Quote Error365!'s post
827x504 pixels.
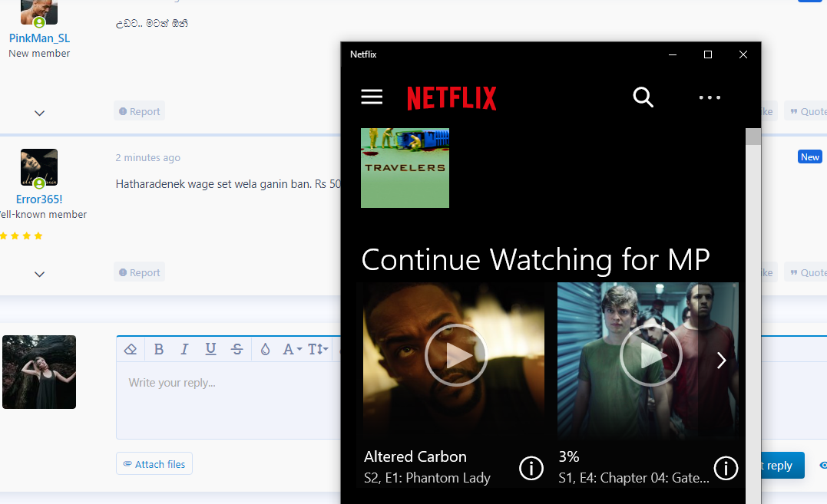(808, 273)
